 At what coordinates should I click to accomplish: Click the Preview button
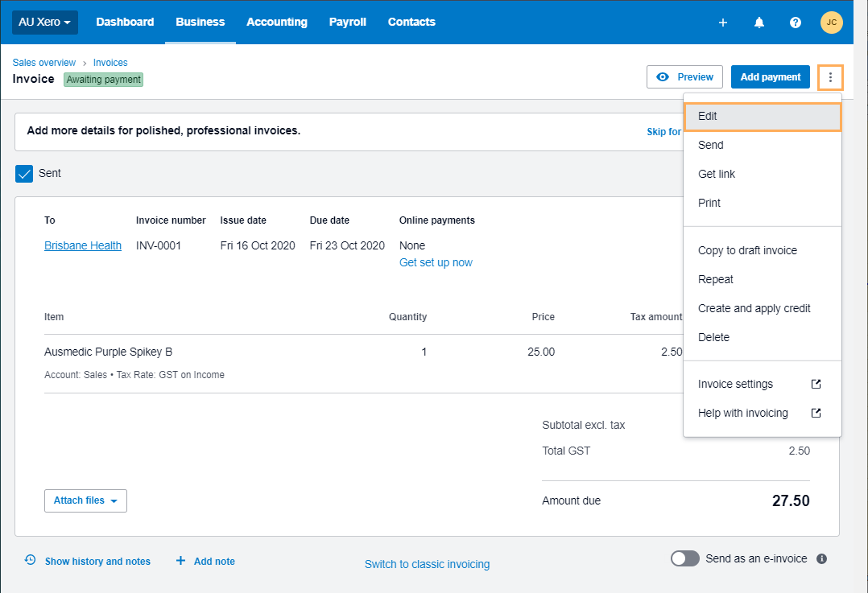[684, 77]
